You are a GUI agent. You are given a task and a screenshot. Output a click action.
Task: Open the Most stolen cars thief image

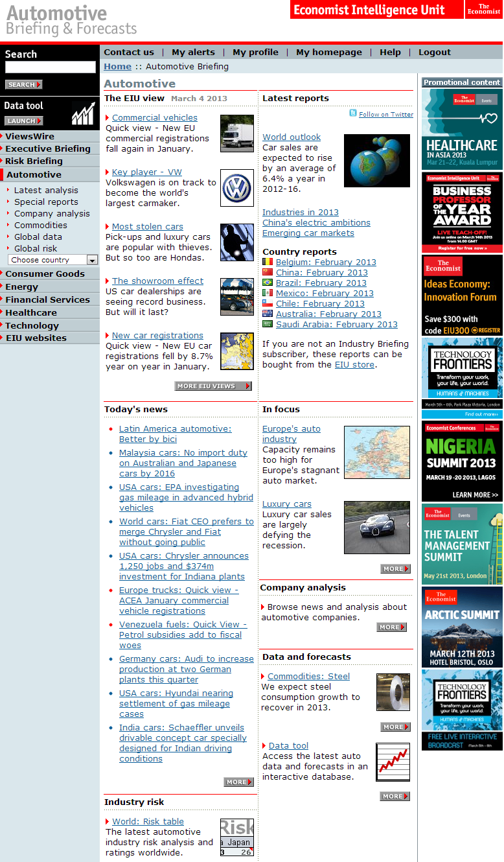click(237, 242)
